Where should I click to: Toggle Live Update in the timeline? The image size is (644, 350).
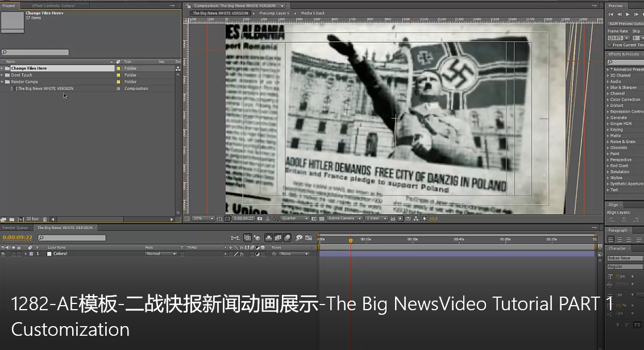point(247,238)
